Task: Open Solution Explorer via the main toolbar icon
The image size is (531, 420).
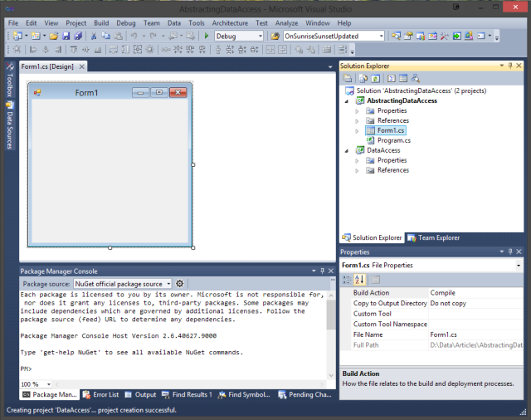Action: pos(396,36)
